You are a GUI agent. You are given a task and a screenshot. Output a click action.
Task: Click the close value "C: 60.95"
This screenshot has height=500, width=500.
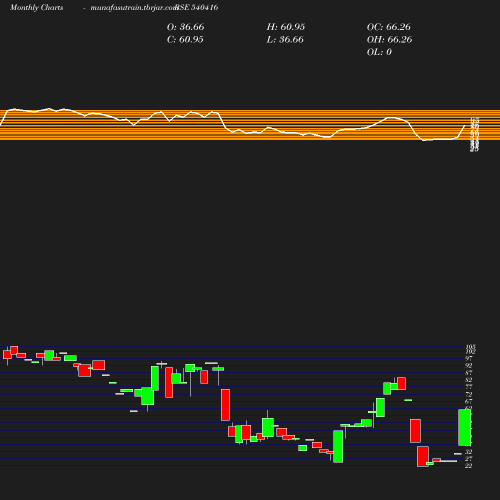(185, 40)
